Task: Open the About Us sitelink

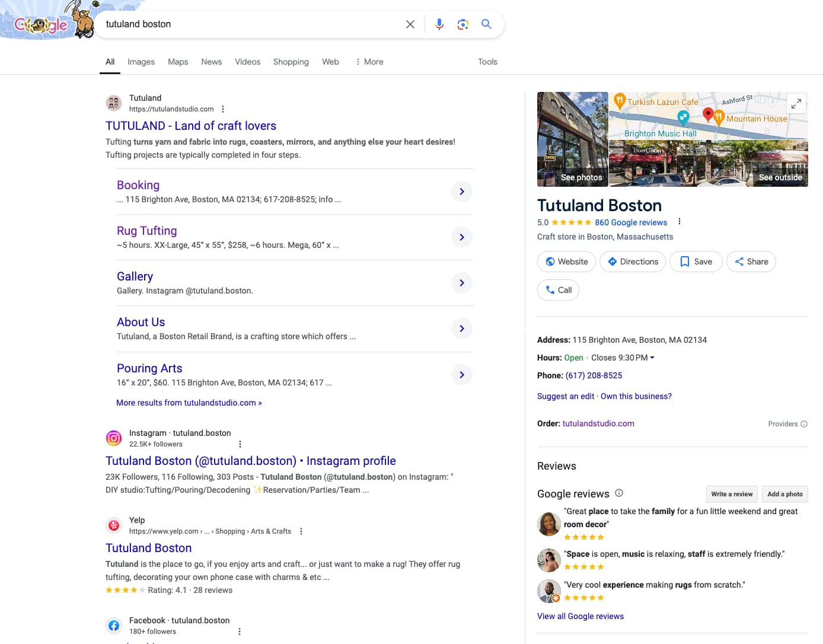Action: click(x=141, y=322)
